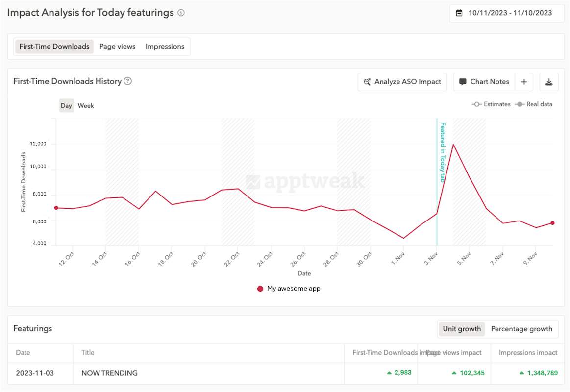Click info icon next to Impact Analysis title
The image size is (570, 392).
click(181, 13)
